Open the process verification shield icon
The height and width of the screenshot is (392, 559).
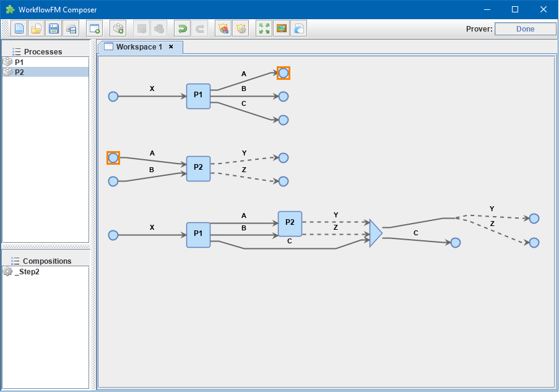click(x=223, y=28)
